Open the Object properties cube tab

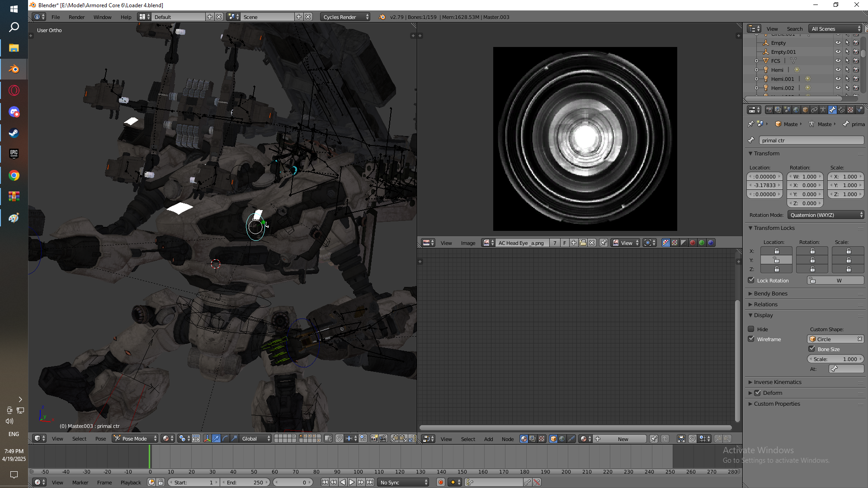(805, 110)
